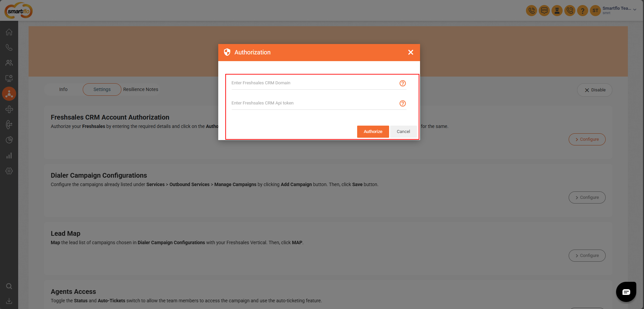
Task: Click the Agents Access heading
Action: (73, 292)
